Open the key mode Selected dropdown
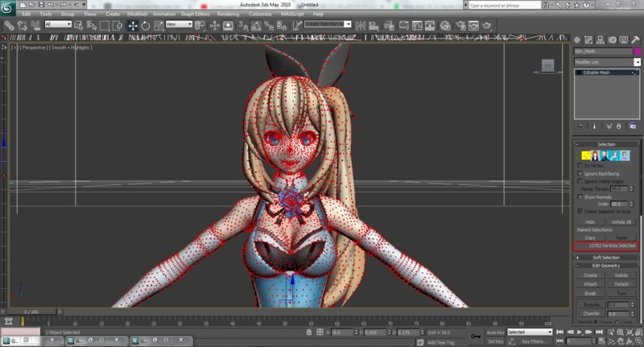The width and height of the screenshot is (644, 347). (530, 332)
